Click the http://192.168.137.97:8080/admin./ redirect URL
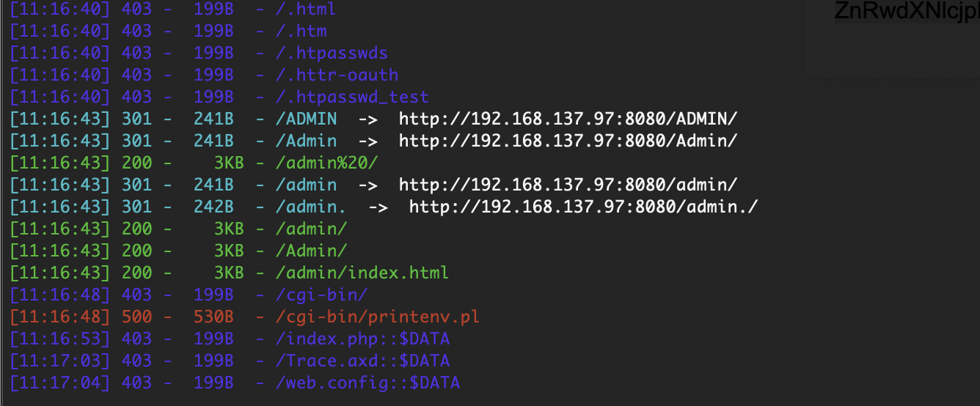 click(x=584, y=207)
